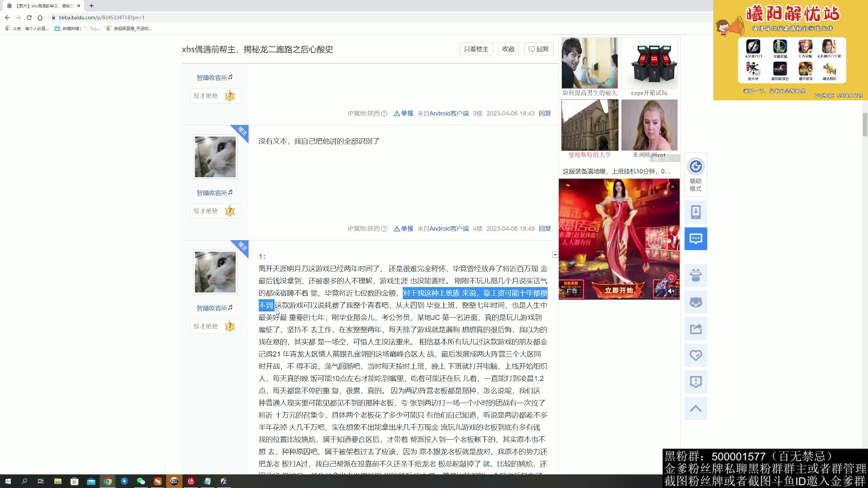Reply to 3楼 via the 回复 link
Viewport: 868px width, 488px height.
[545, 113]
